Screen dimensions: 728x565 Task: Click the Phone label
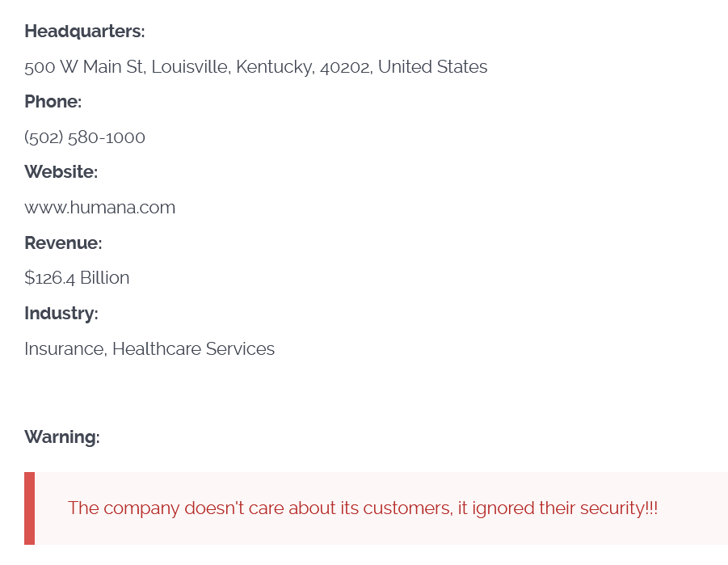[x=53, y=102]
